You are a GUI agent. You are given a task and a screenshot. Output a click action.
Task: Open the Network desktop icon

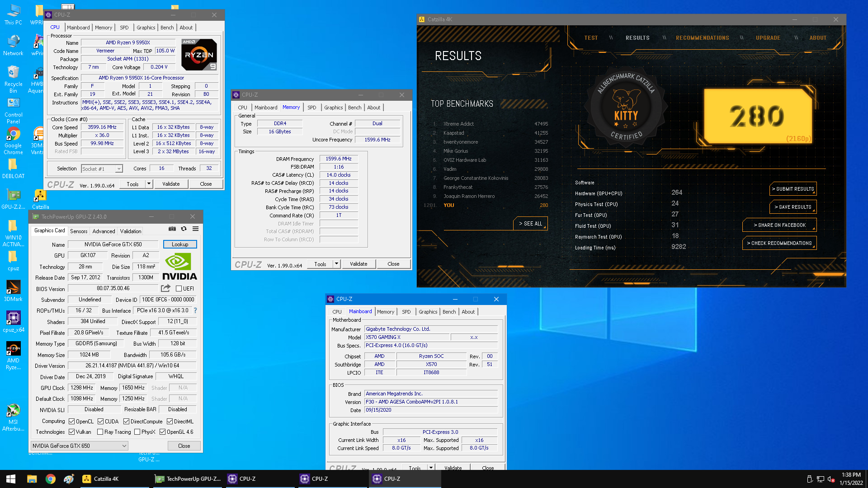(x=13, y=45)
